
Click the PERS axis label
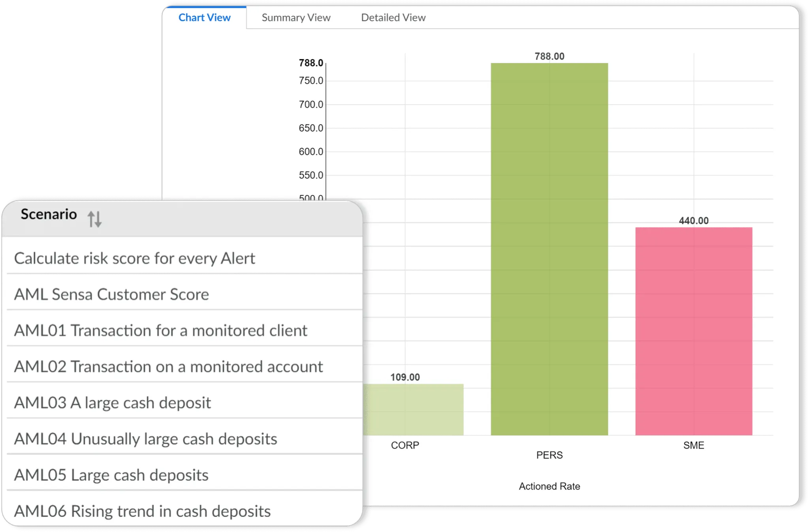pos(549,455)
